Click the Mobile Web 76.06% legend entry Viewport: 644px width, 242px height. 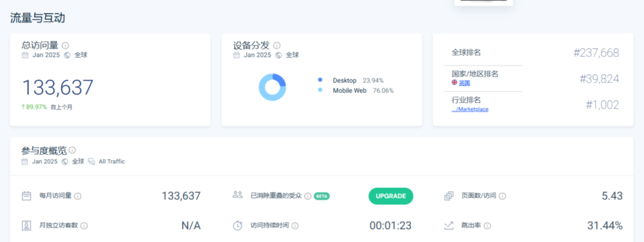[x=363, y=90]
